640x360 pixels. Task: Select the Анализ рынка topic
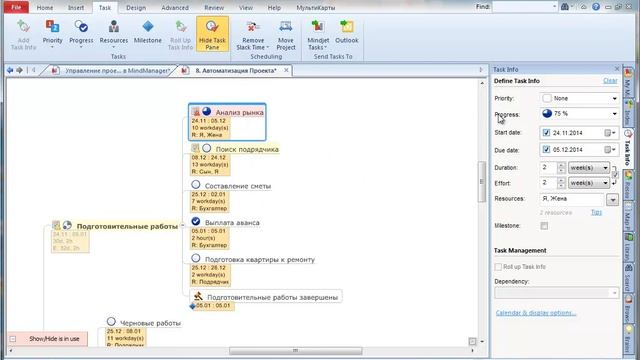point(240,112)
